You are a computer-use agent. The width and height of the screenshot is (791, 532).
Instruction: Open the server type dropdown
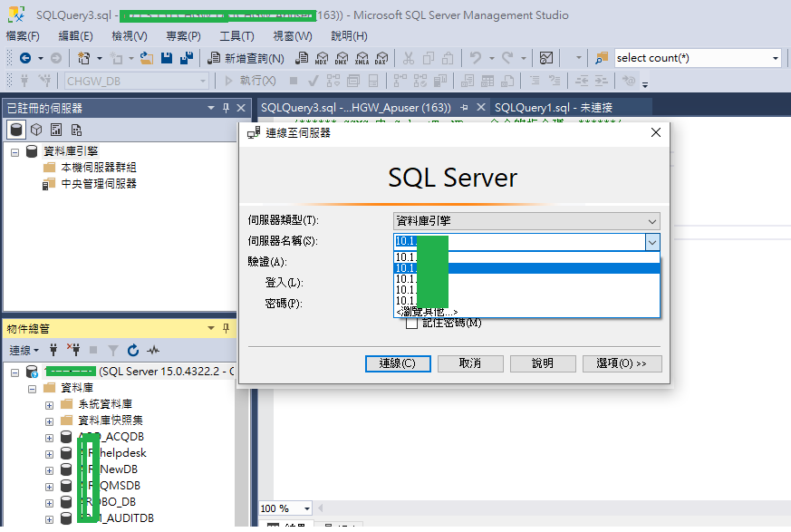651,221
